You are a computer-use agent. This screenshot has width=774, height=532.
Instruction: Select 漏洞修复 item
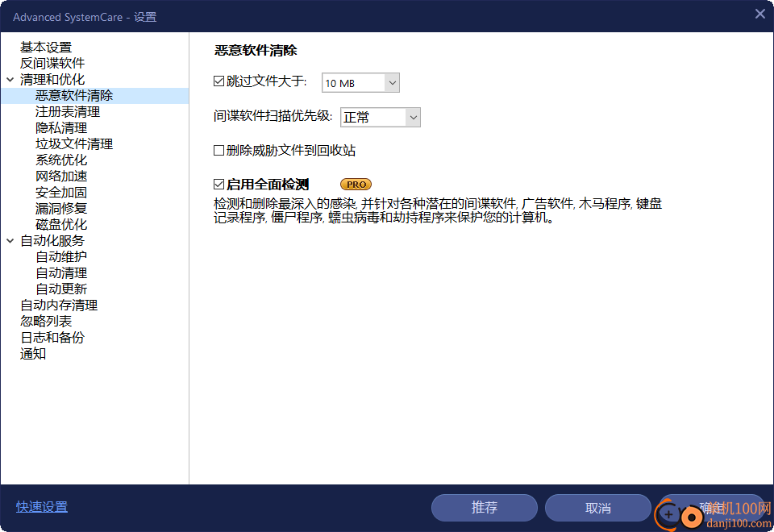(x=61, y=208)
